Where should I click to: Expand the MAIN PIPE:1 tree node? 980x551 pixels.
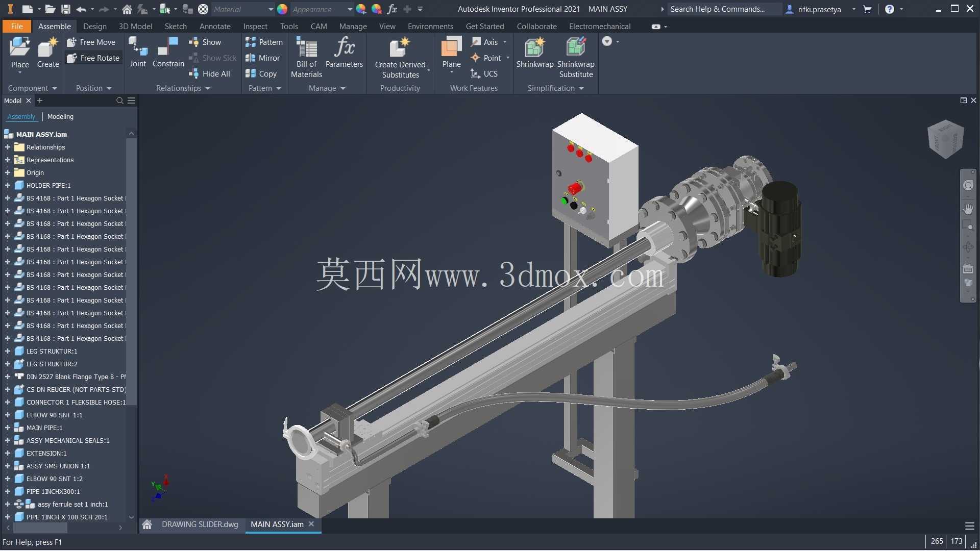coord(8,428)
